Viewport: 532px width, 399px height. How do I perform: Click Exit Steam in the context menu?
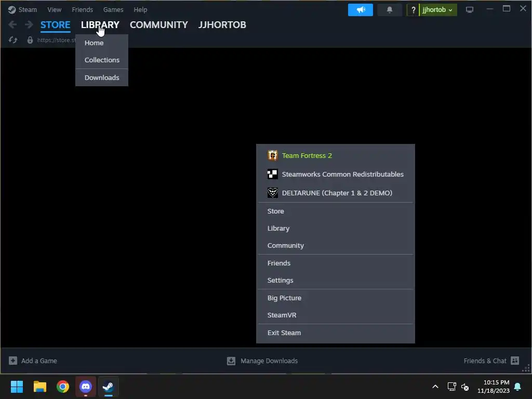point(335,333)
